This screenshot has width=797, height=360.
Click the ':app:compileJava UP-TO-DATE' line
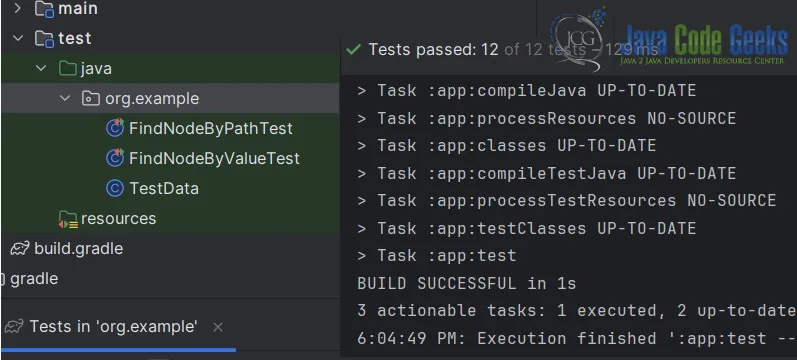tap(526, 91)
